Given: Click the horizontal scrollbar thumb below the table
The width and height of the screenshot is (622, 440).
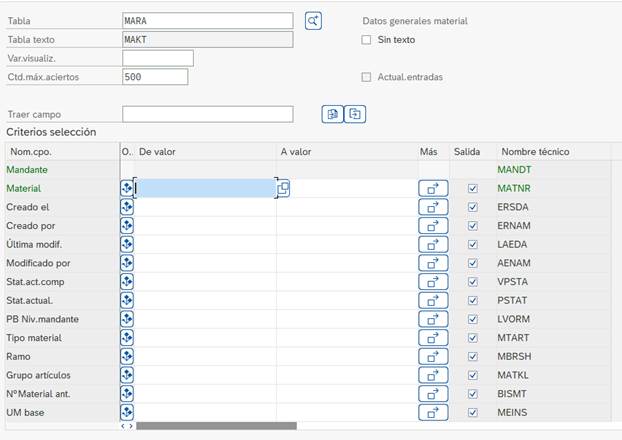Looking at the screenshot, I should (x=216, y=426).
